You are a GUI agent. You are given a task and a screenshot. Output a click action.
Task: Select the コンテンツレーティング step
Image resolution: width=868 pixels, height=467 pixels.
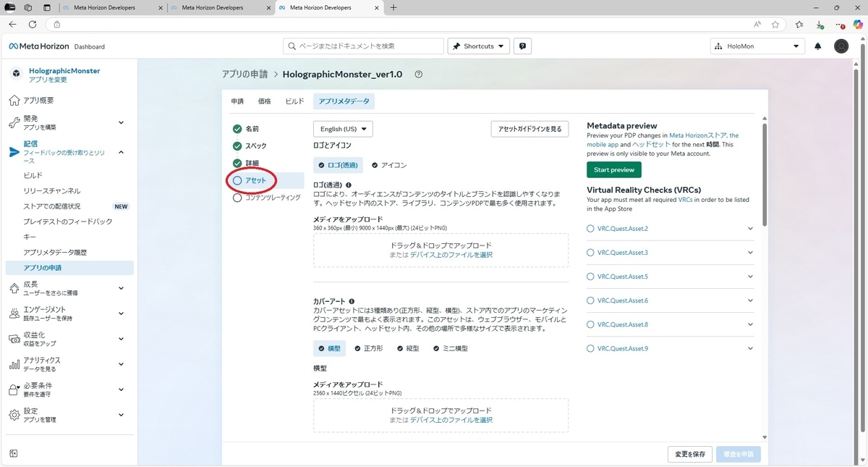tap(266, 198)
